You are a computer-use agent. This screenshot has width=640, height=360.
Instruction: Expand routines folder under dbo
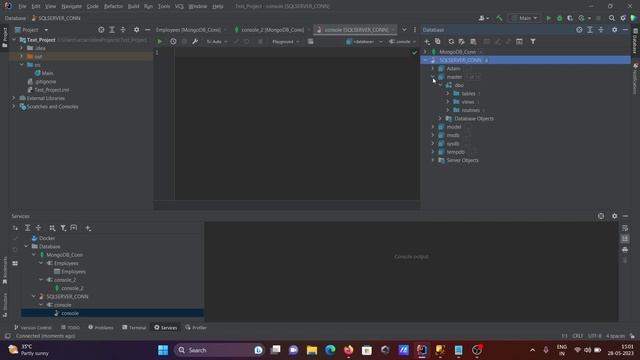(448, 110)
